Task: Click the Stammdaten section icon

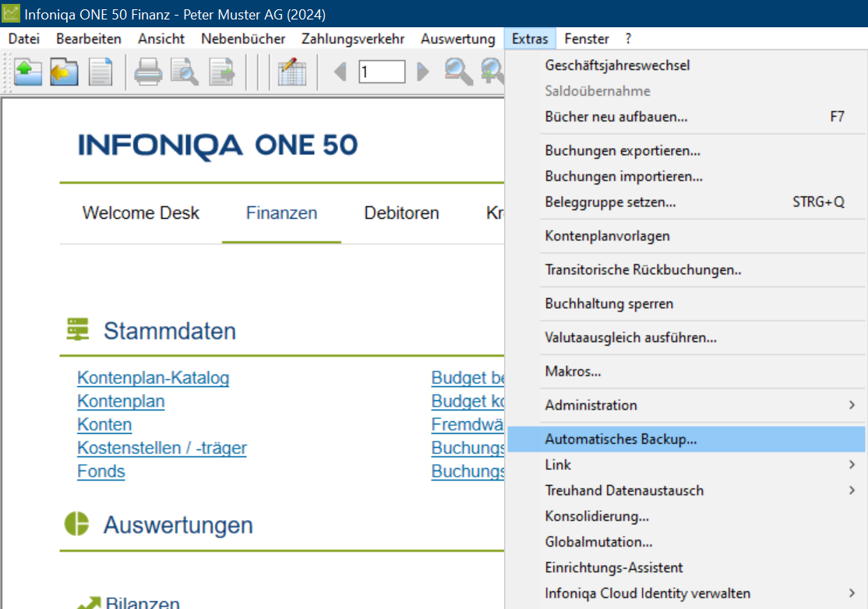Action: 77,329
